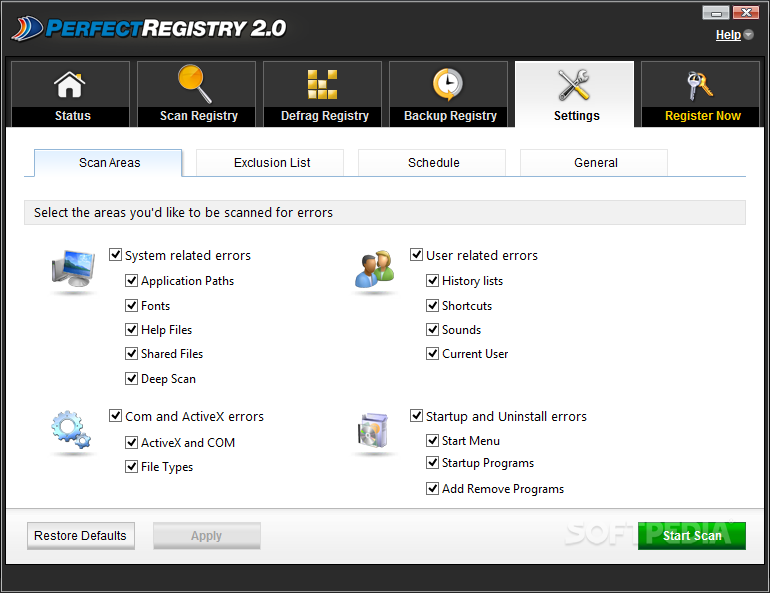Click the Settings wrench and screwdriver icon
Viewport: 770px width, 593px height.
pyautogui.click(x=573, y=84)
